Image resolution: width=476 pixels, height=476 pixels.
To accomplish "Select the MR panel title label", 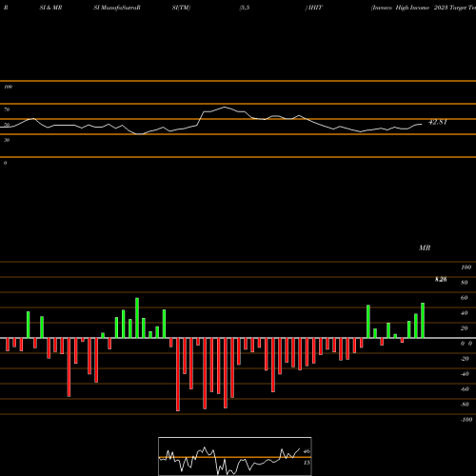I will [425, 248].
